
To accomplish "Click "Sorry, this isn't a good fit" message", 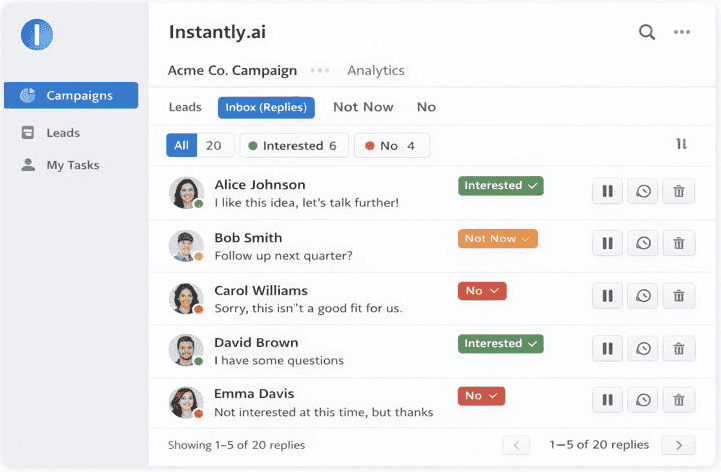I will [x=308, y=308].
